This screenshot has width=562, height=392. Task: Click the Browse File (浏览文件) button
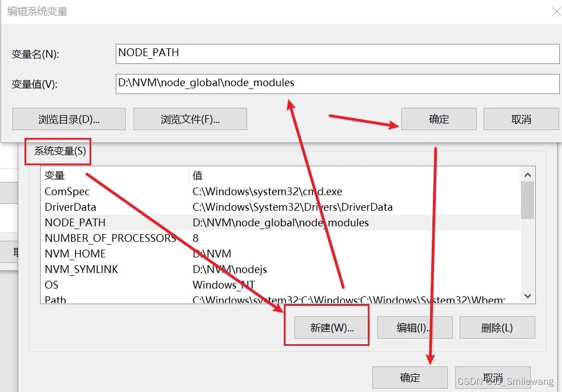point(190,119)
